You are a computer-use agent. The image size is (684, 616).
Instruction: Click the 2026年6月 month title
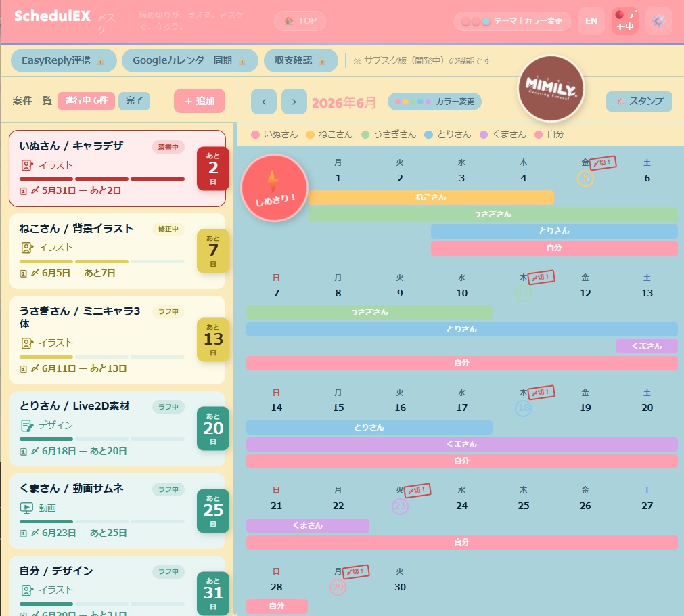[x=344, y=103]
